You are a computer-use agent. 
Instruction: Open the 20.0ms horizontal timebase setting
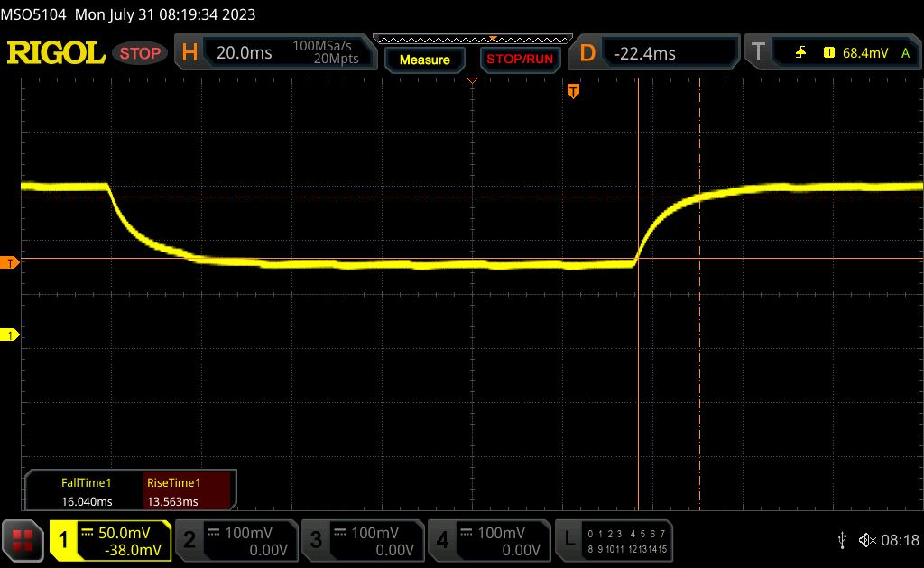click(245, 53)
